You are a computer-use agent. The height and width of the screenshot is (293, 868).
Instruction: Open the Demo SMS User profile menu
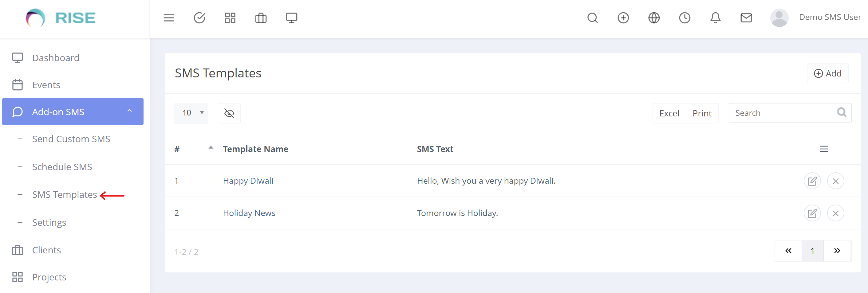(x=815, y=18)
